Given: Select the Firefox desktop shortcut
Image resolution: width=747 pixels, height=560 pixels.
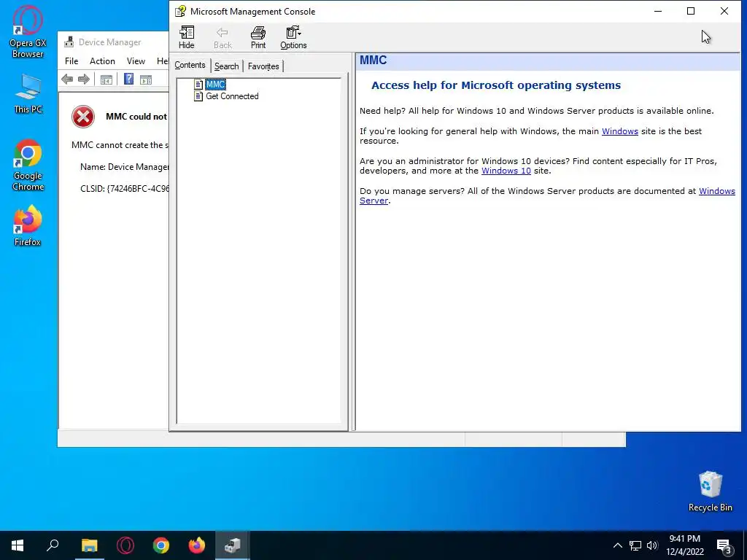Looking at the screenshot, I should 28,225.
